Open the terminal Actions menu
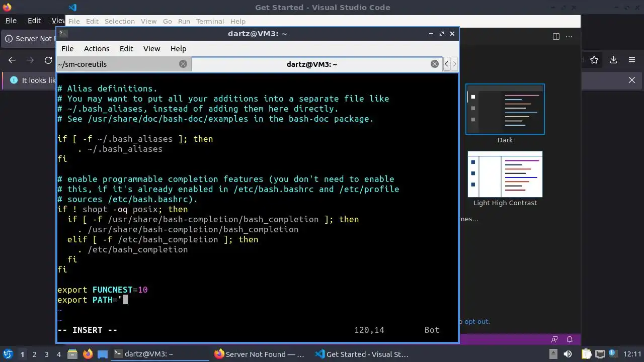The width and height of the screenshot is (644, 362). click(97, 49)
